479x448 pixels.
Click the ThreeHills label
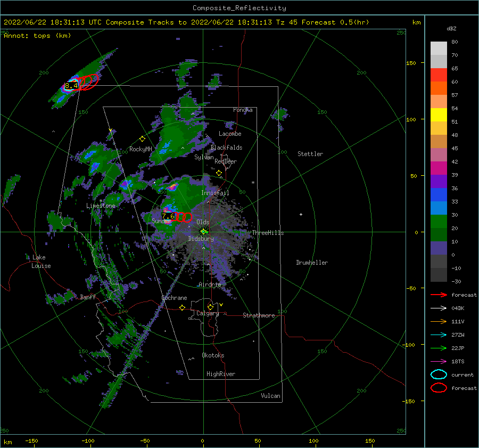[x=268, y=233]
